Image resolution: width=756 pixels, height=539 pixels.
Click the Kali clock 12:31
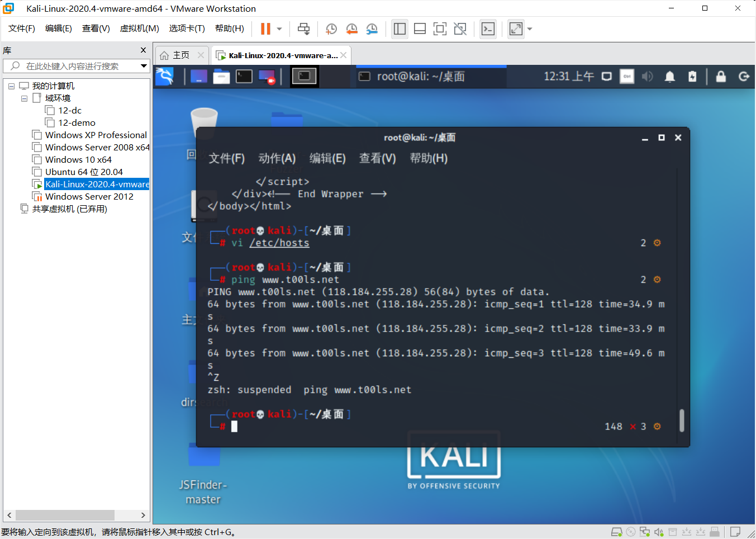click(x=569, y=76)
